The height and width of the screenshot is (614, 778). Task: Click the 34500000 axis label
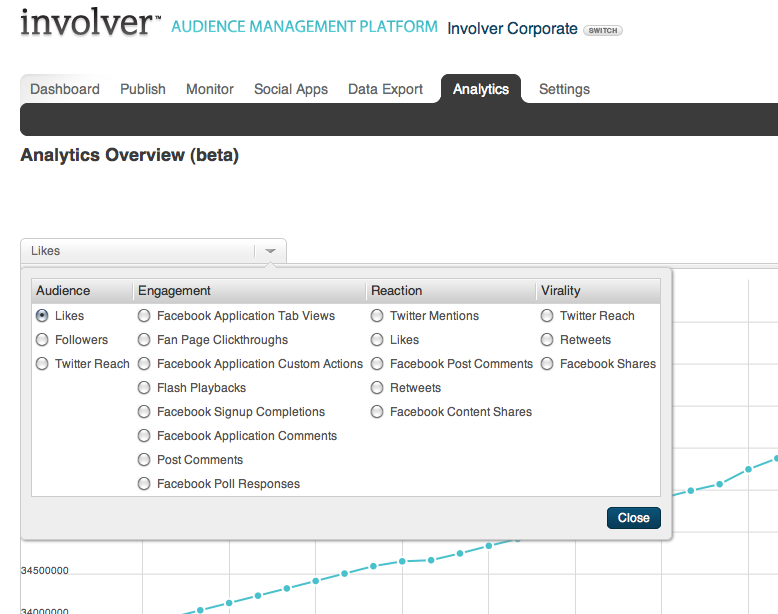click(x=45, y=571)
